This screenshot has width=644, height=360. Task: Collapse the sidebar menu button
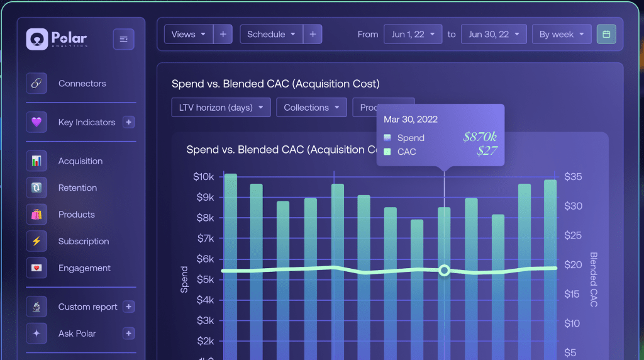click(x=124, y=39)
